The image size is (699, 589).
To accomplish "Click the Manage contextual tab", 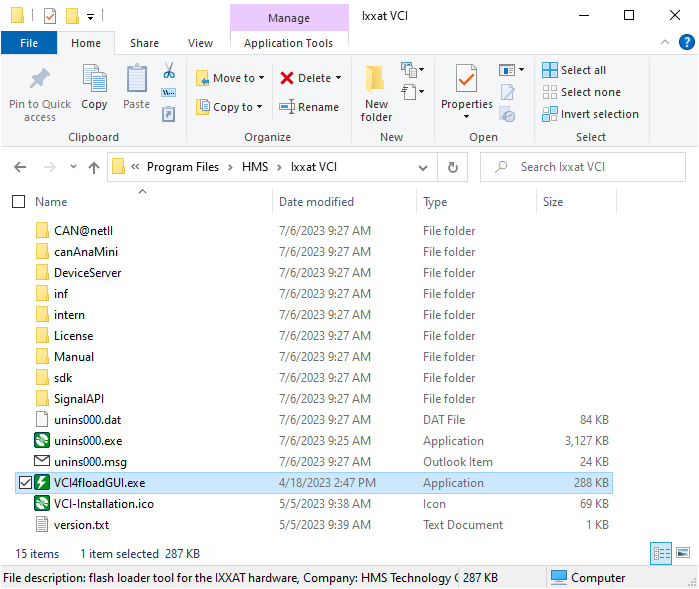I will [289, 18].
